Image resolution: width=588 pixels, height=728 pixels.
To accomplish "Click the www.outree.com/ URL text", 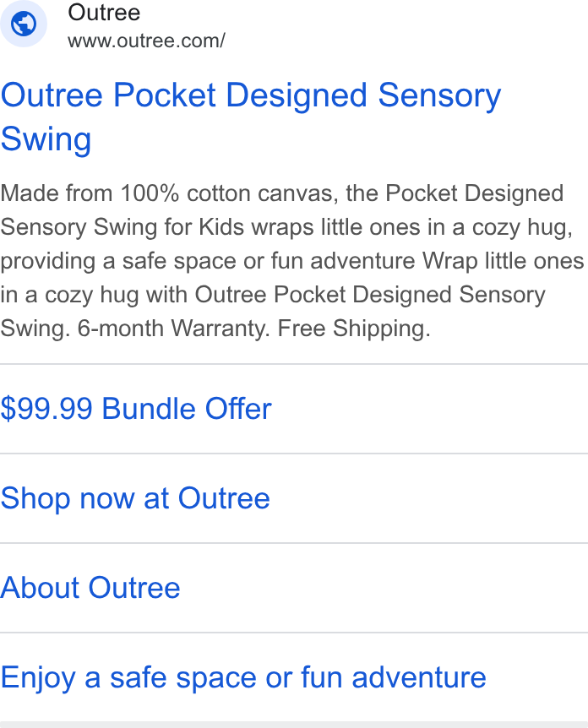I will [x=146, y=41].
